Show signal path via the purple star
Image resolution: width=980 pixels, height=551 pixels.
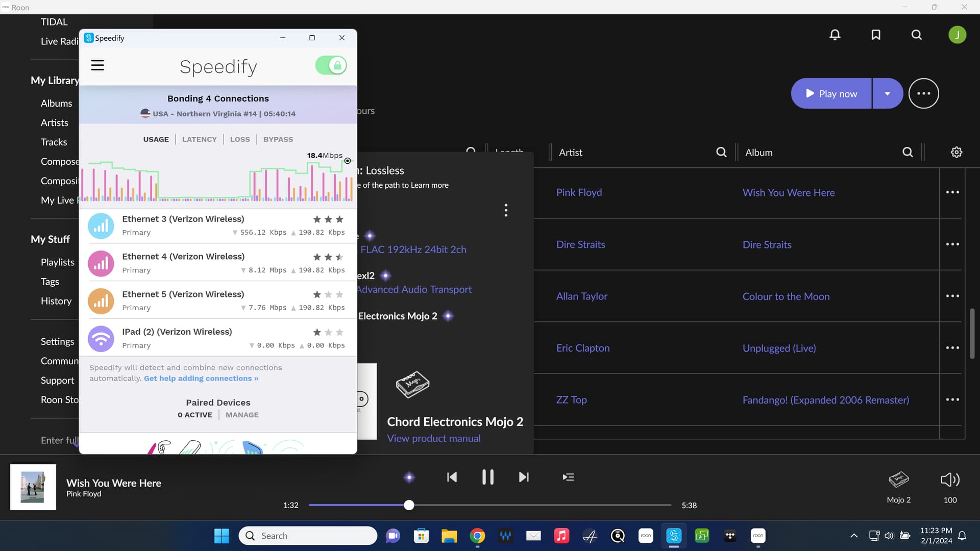(x=409, y=478)
